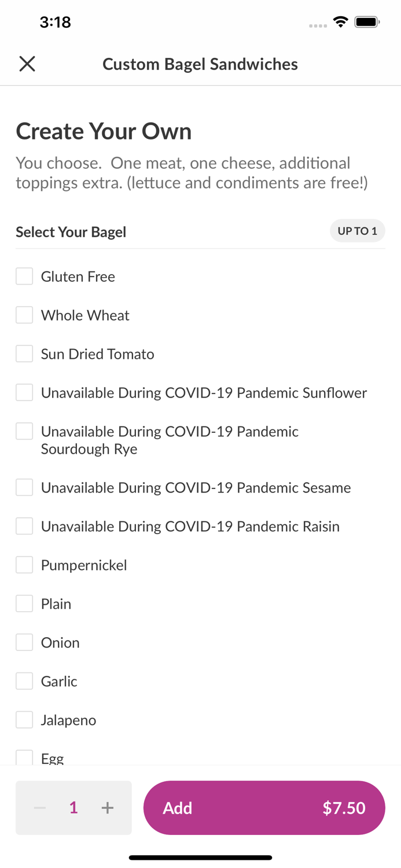Select the unavailable Sesame bagel checkbox
This screenshot has width=401, height=868.
[24, 488]
